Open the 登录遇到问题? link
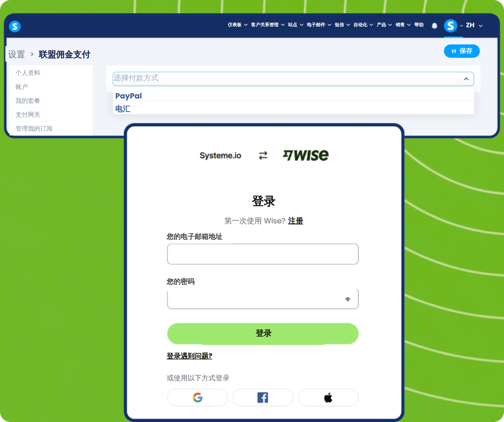504x422 pixels. click(190, 356)
